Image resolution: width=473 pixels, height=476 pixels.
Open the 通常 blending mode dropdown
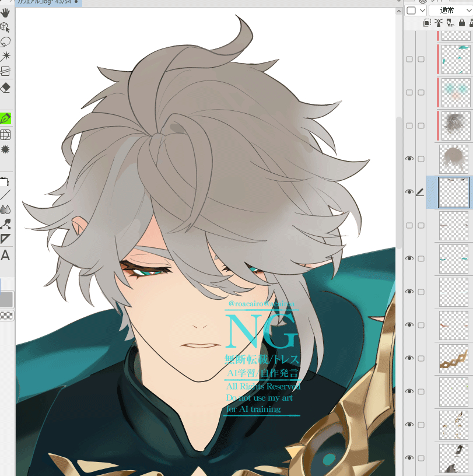[x=450, y=10]
